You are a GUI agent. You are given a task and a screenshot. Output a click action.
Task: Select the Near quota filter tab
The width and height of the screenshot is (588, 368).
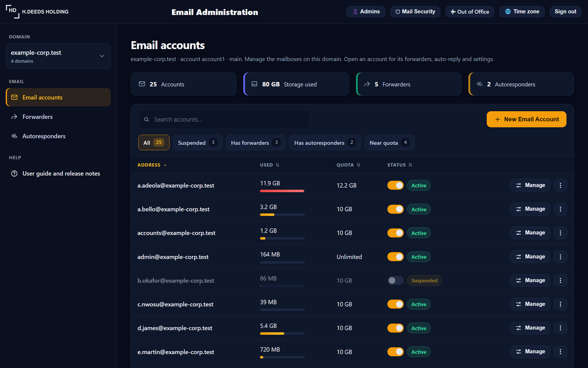[x=390, y=142]
